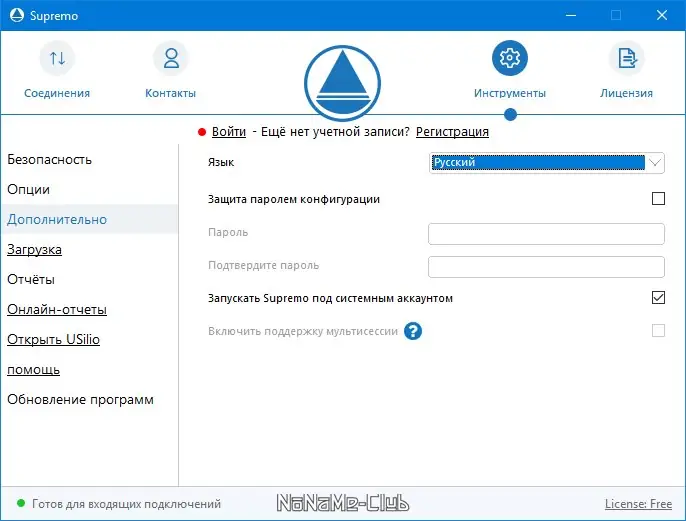Image resolution: width=686 pixels, height=521 pixels.
Task: Click the Подтвердите пароль input field
Action: coord(546,267)
